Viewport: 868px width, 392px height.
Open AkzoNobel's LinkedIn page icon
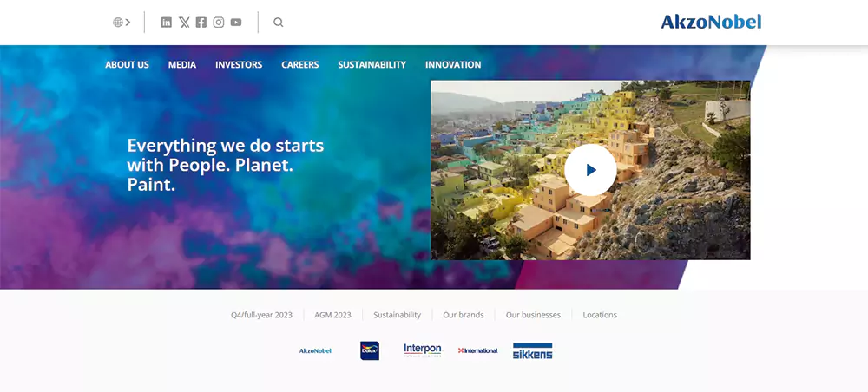[x=166, y=23]
